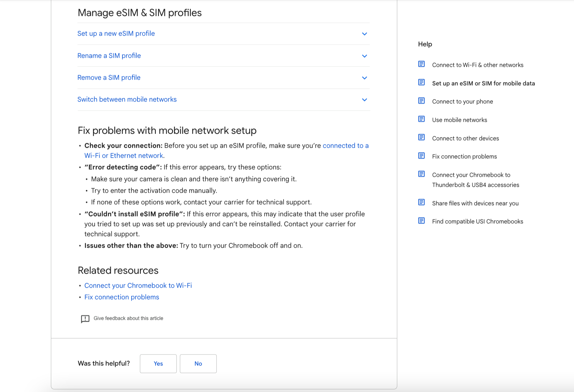Image resolution: width=574 pixels, height=392 pixels.
Task: Click the article icon beside Connect to your phone
Action: coord(421,101)
